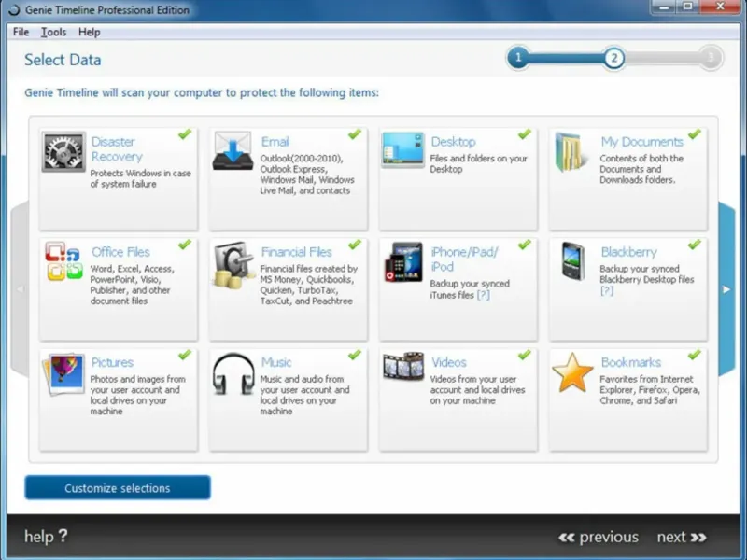747x560 pixels.
Task: Maximize the Genie Timeline window
Action: 687,7
